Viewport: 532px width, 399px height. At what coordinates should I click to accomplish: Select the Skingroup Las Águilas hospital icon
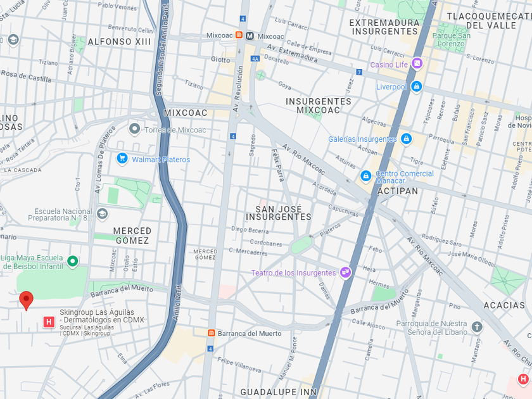pyautogui.click(x=49, y=322)
